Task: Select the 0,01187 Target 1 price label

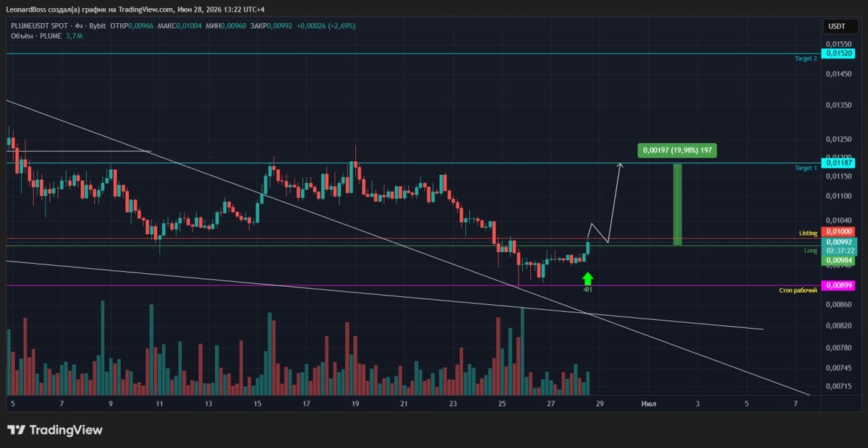Action: coord(840,163)
